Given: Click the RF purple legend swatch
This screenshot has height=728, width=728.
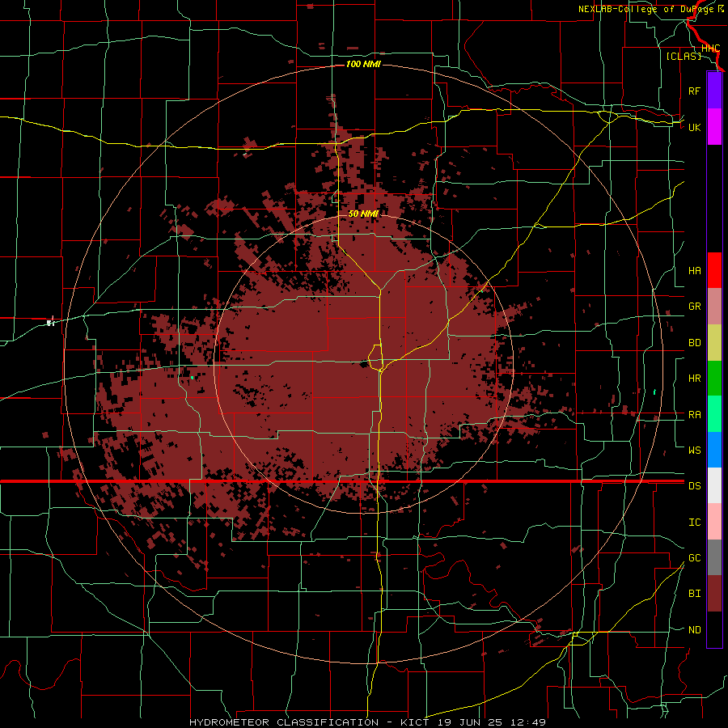Looking at the screenshot, I should 714,91.
